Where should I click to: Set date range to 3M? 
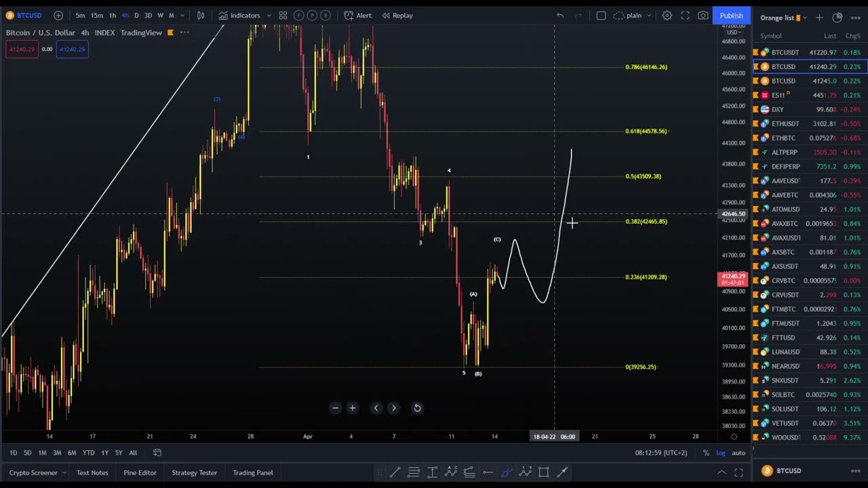click(x=57, y=453)
